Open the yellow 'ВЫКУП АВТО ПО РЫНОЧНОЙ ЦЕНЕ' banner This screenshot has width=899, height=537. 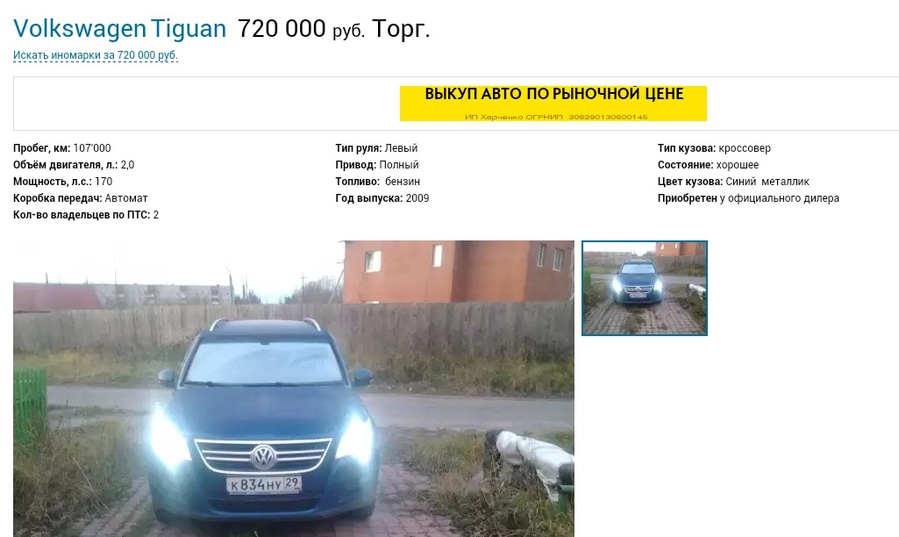click(x=553, y=103)
